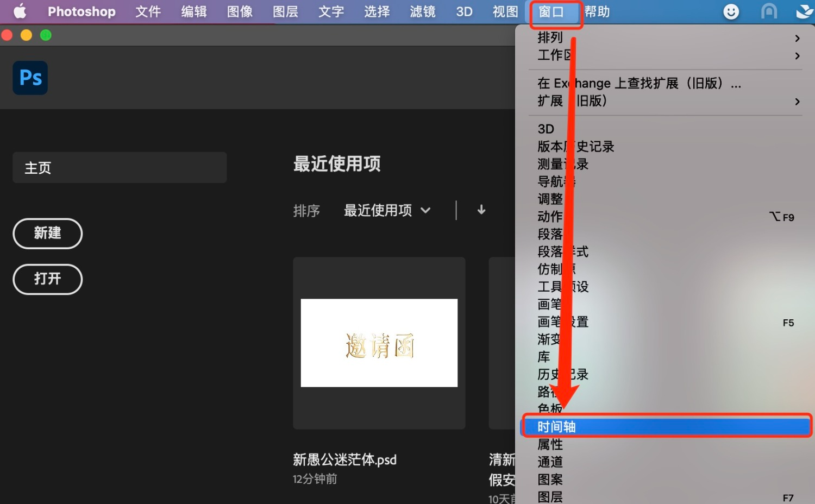815x504 pixels.
Task: Select 时间轴 in the window menu
Action: coord(667,426)
